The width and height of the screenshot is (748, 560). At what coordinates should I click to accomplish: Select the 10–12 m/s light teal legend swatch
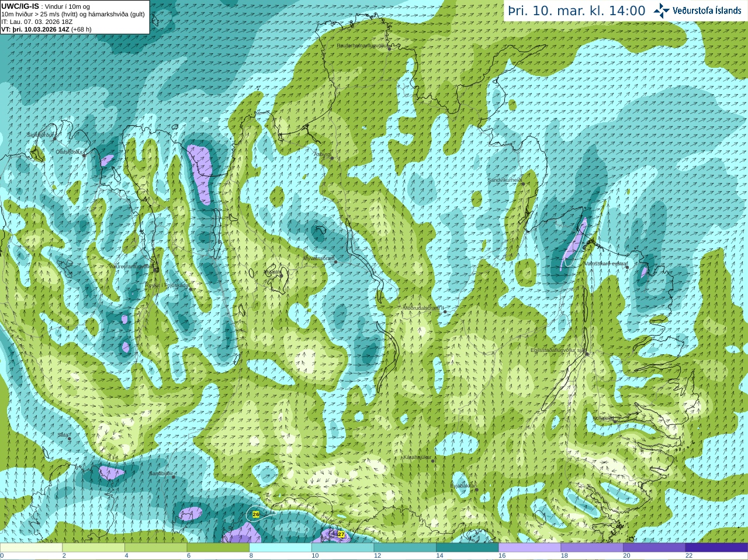(342, 548)
